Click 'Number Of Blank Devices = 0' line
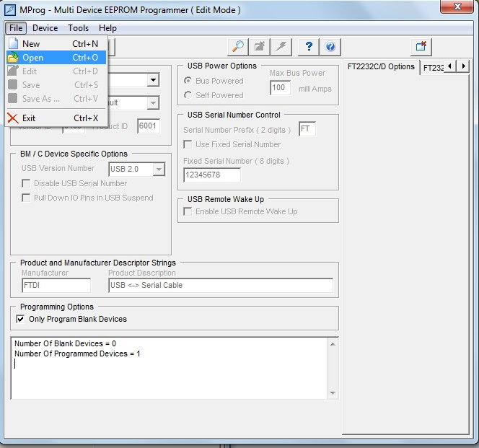This screenshot has width=479, height=448. coord(66,343)
